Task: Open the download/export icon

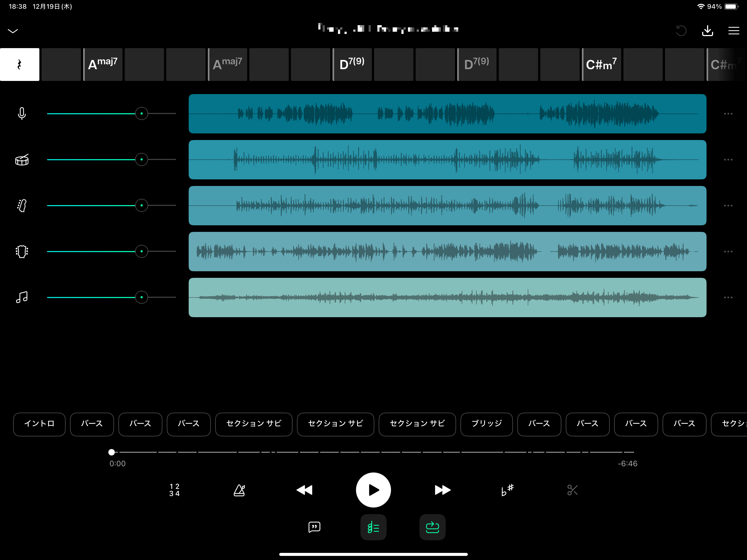Action: [x=707, y=31]
